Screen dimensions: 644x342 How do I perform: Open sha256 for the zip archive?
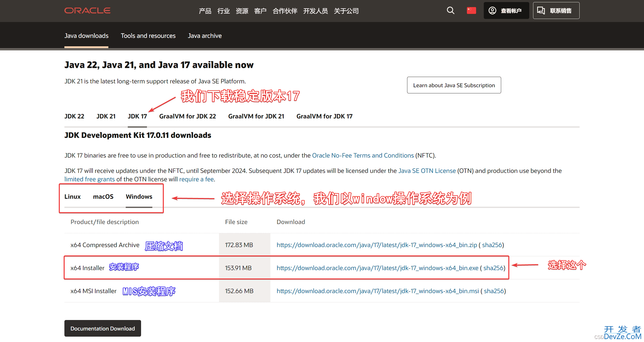(492, 245)
